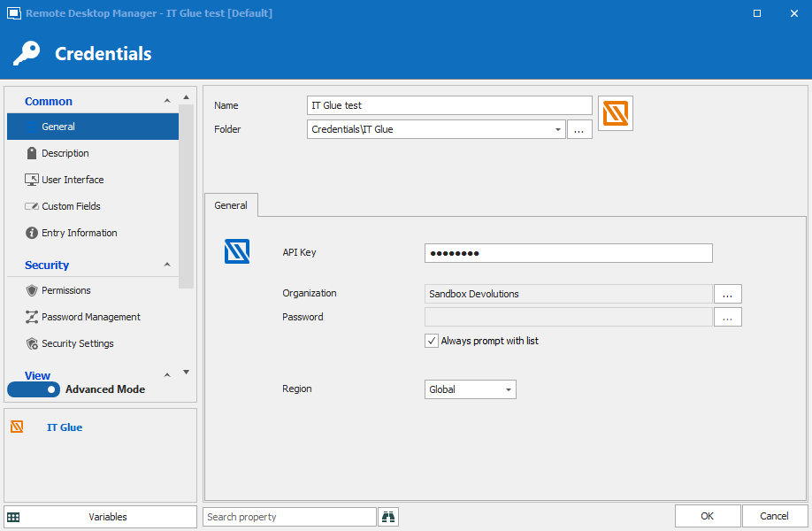Open Entry Information section

pyautogui.click(x=79, y=233)
